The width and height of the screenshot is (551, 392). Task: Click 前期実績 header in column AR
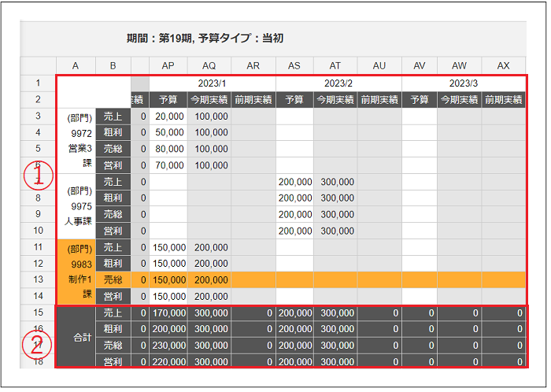coord(253,100)
